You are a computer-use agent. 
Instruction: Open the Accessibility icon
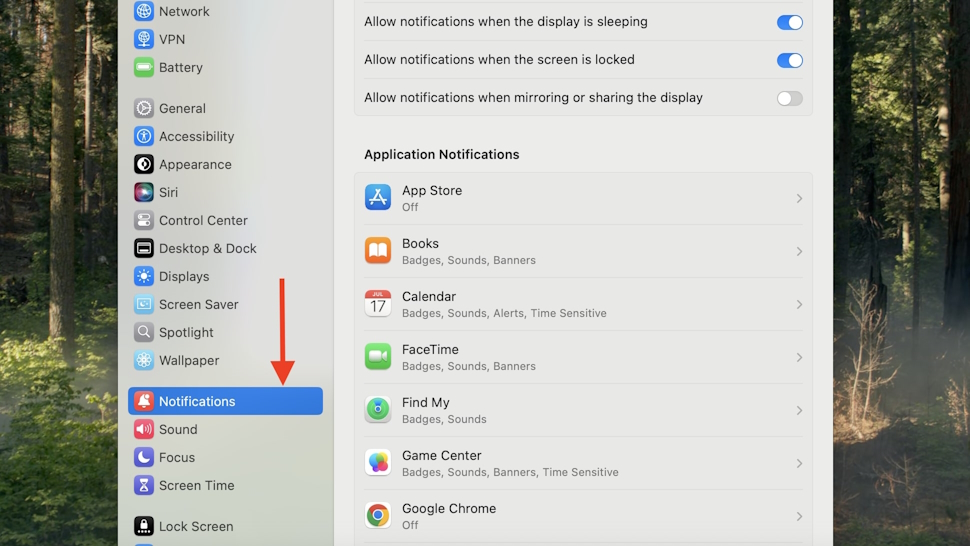tap(144, 136)
